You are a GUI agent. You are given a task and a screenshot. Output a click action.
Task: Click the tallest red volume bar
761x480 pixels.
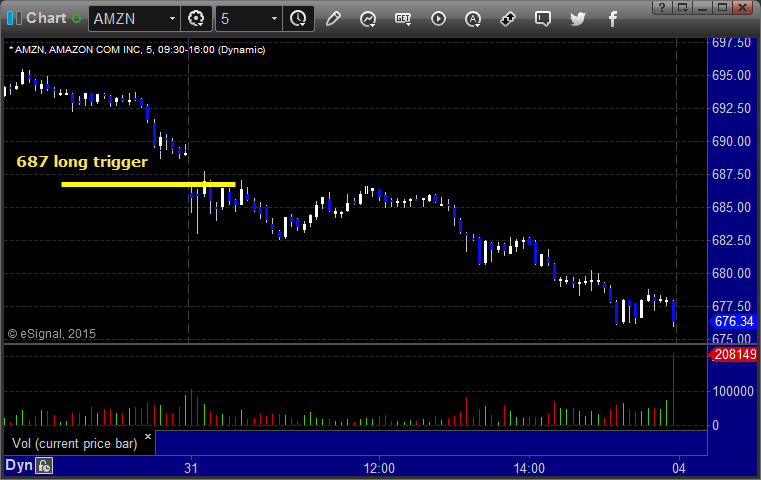[674, 390]
